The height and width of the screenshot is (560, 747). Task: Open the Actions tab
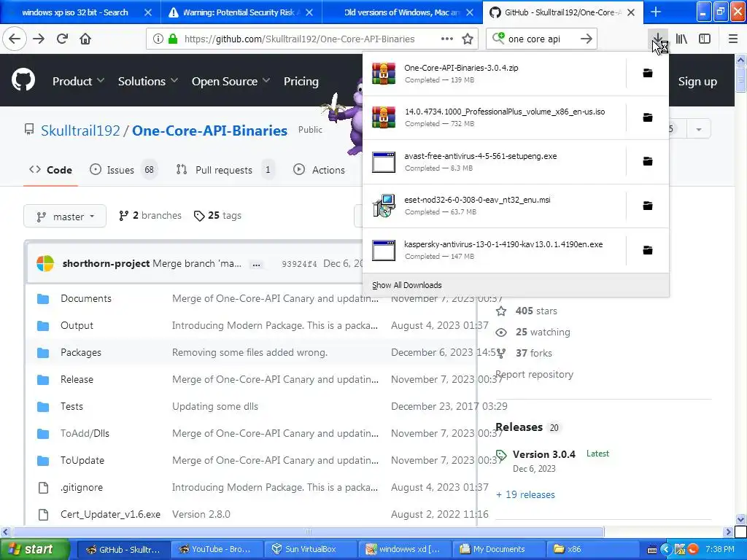(x=320, y=170)
